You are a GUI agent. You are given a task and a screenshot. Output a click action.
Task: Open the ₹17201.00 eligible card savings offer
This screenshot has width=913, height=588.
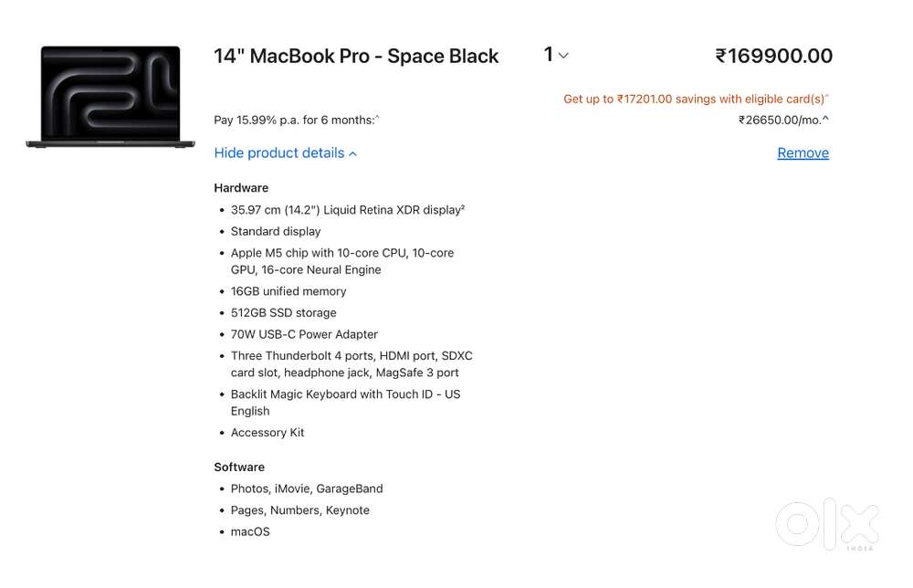(x=696, y=99)
